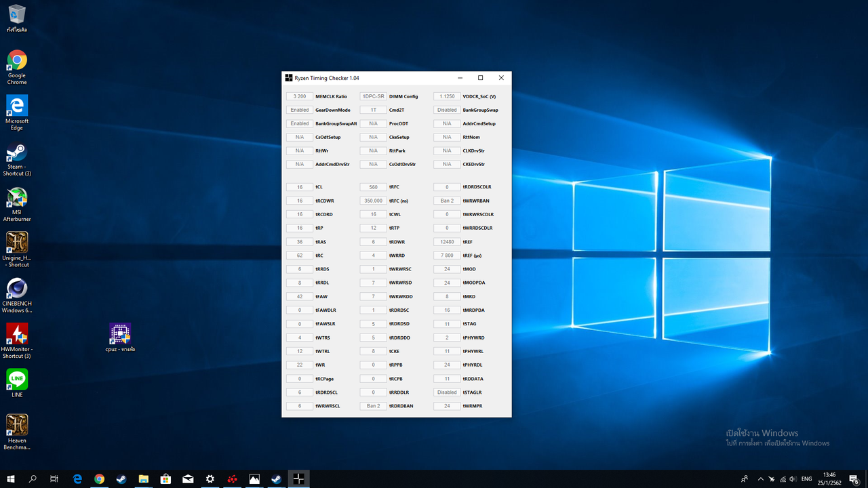The image size is (868, 488).
Task: Click the CLKDrvStr label text
Action: (x=474, y=151)
